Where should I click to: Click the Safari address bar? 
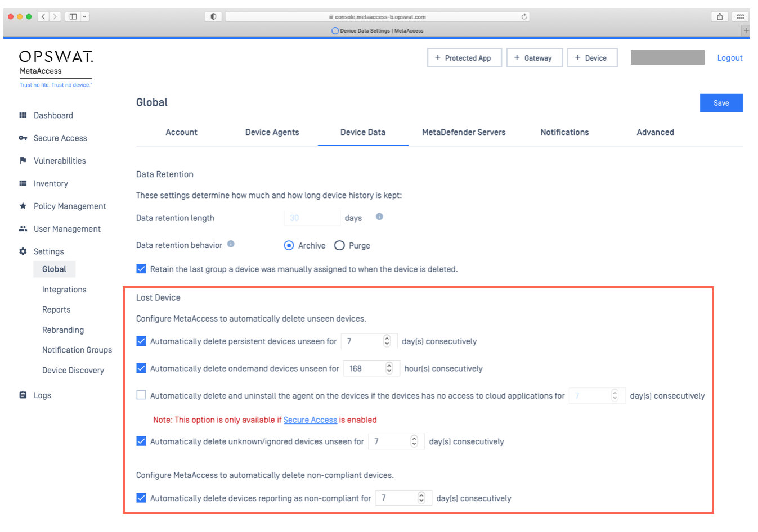[377, 17]
